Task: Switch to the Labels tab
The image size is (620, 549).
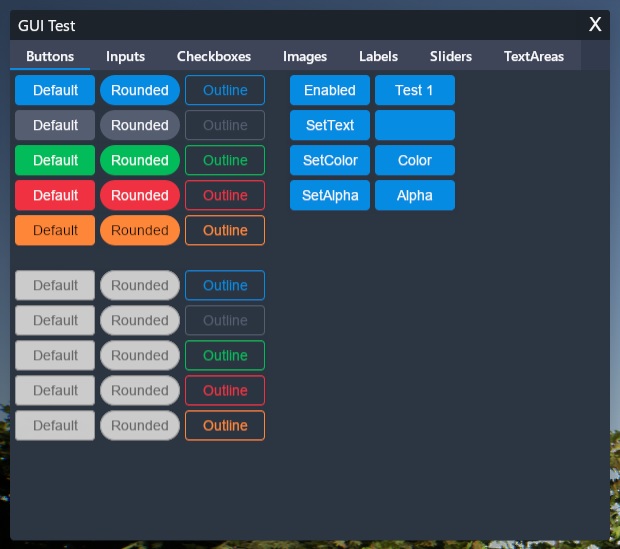Action: click(x=378, y=56)
